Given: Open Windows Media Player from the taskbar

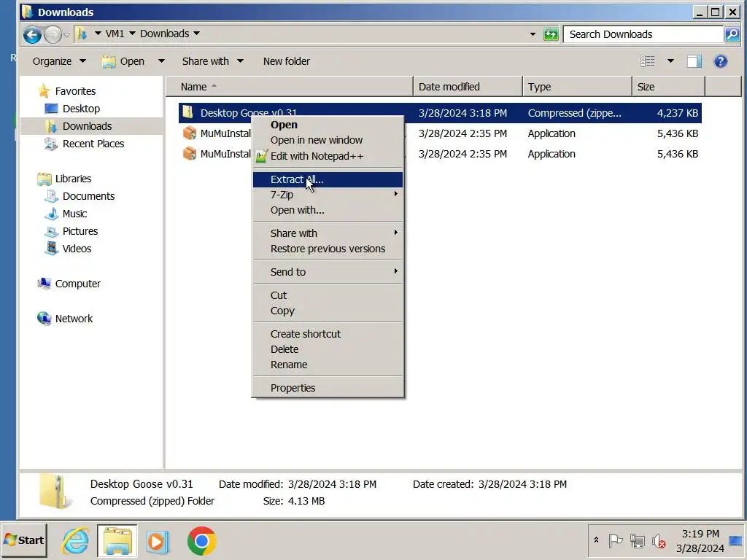Looking at the screenshot, I should [158, 541].
